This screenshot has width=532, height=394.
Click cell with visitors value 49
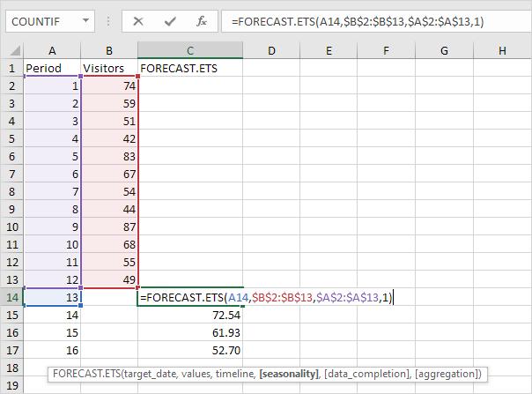click(x=109, y=279)
